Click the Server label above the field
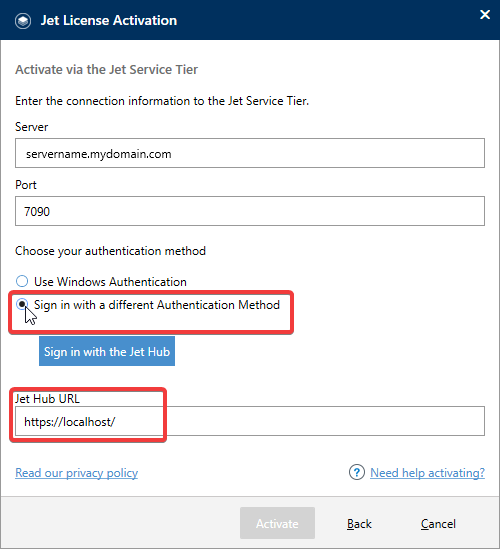 pyautogui.click(x=32, y=127)
